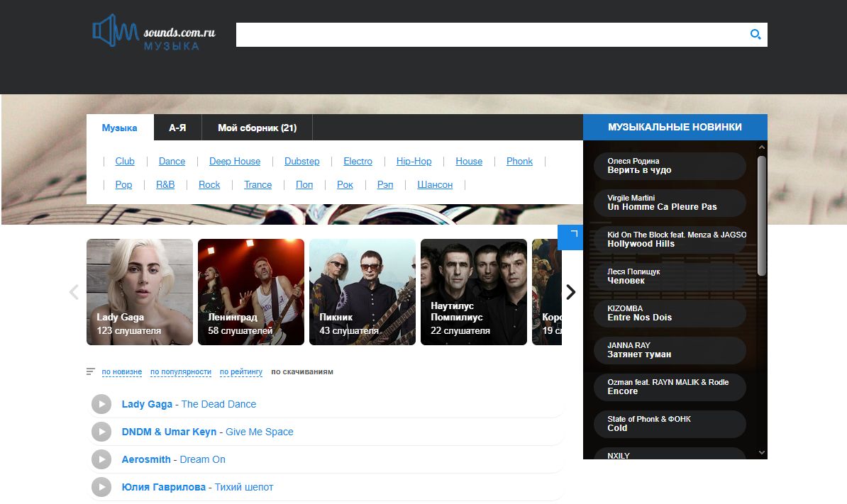The image size is (847, 504).
Task: Click the sort list icon
Action: [x=90, y=371]
